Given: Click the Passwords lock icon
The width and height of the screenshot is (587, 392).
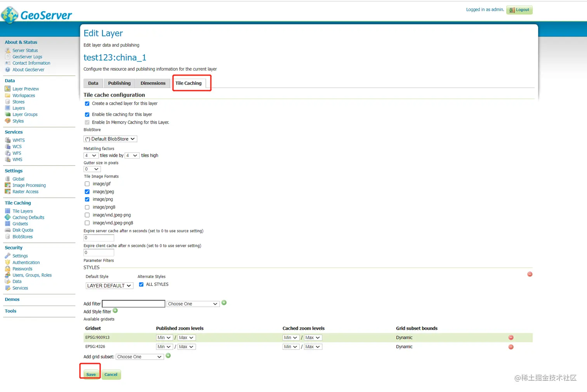Looking at the screenshot, I should tap(7, 269).
